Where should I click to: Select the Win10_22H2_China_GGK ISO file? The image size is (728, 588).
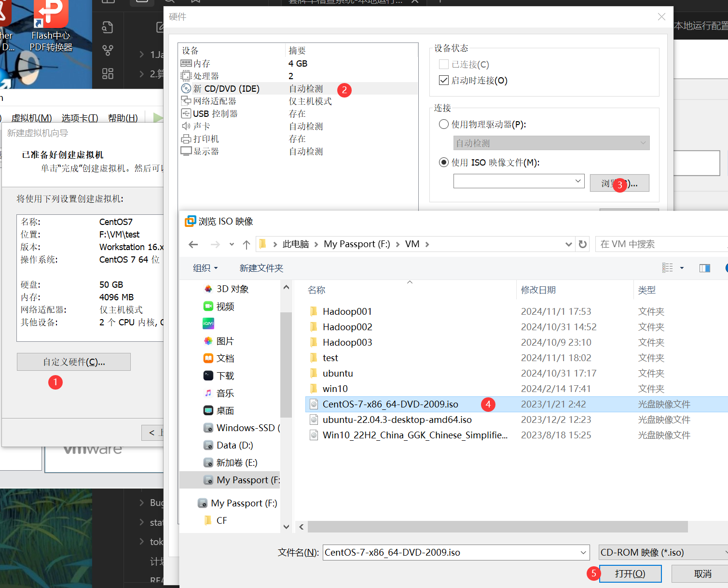pyautogui.click(x=415, y=435)
